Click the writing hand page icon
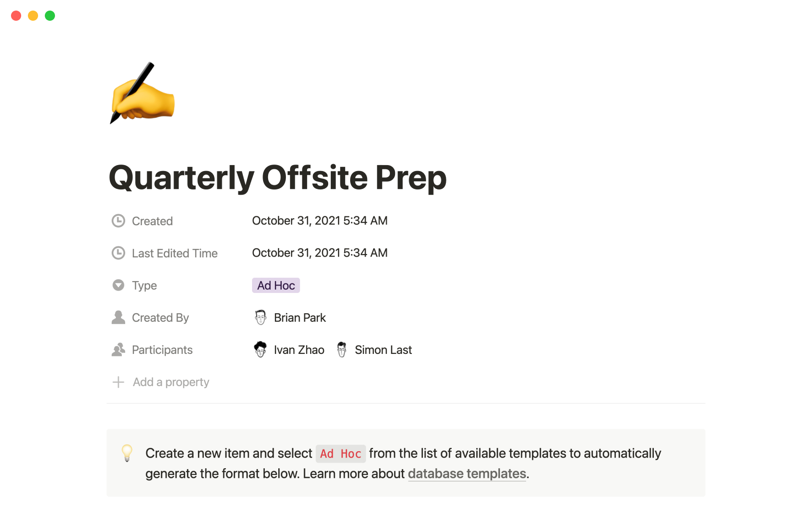The height and width of the screenshot is (508, 812). click(x=142, y=93)
